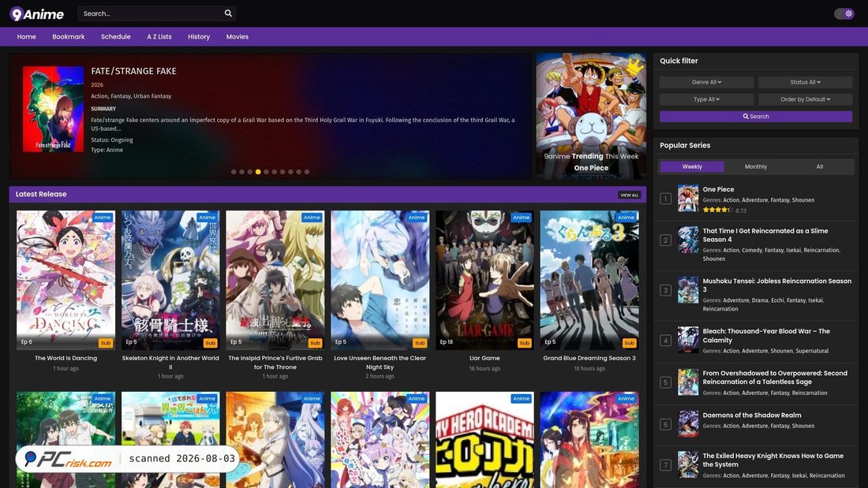Open Mushoku Tensei: Jobless Reincarnation Season 3
Viewport: 868px width, 488px height.
776,285
